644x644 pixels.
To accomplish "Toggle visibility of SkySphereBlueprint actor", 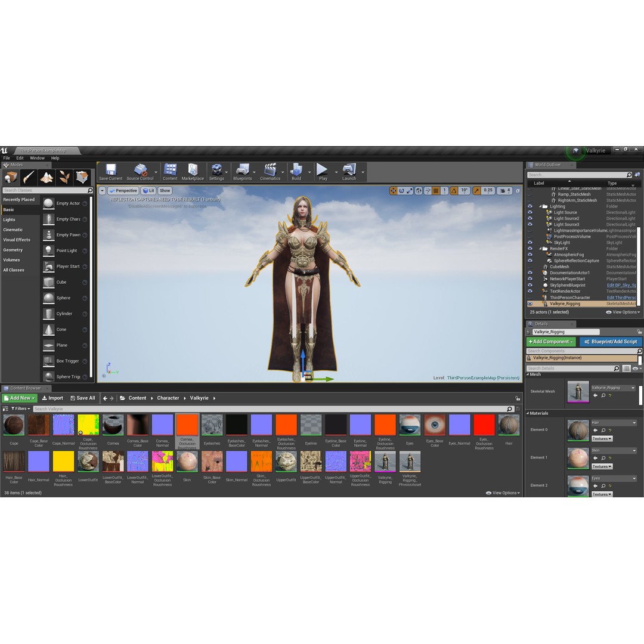I will [x=530, y=285].
